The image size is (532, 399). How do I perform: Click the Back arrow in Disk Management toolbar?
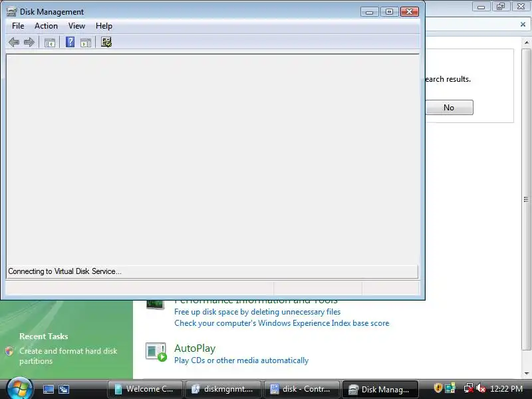pyautogui.click(x=14, y=43)
